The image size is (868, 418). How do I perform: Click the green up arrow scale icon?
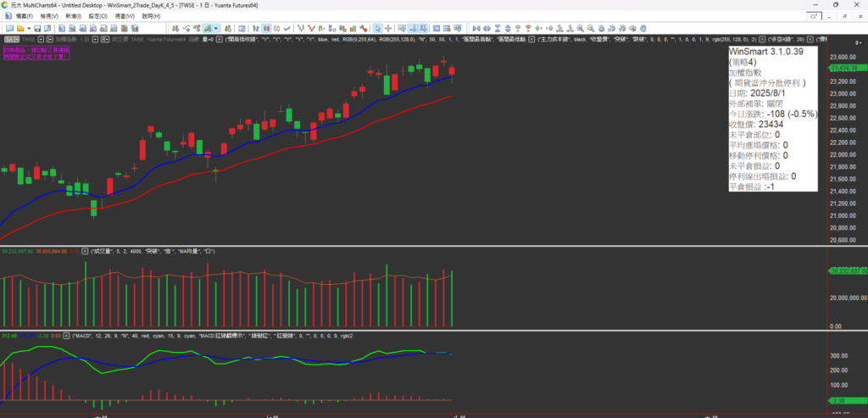(518, 28)
